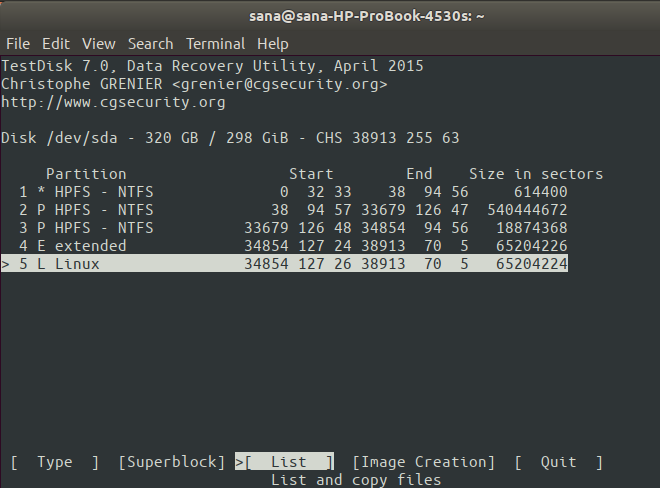
Task: Click the cgsecurity.org website URL
Action: pyautogui.click(x=113, y=102)
